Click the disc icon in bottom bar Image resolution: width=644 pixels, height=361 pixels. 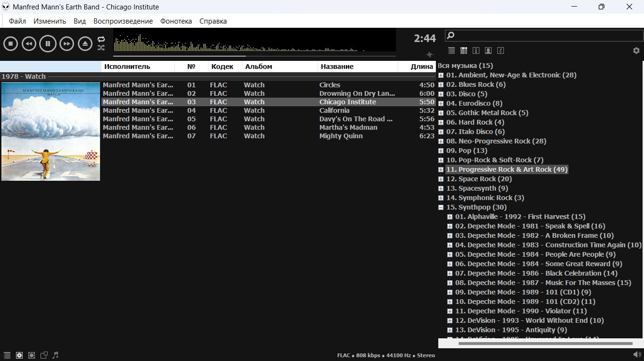(19, 355)
